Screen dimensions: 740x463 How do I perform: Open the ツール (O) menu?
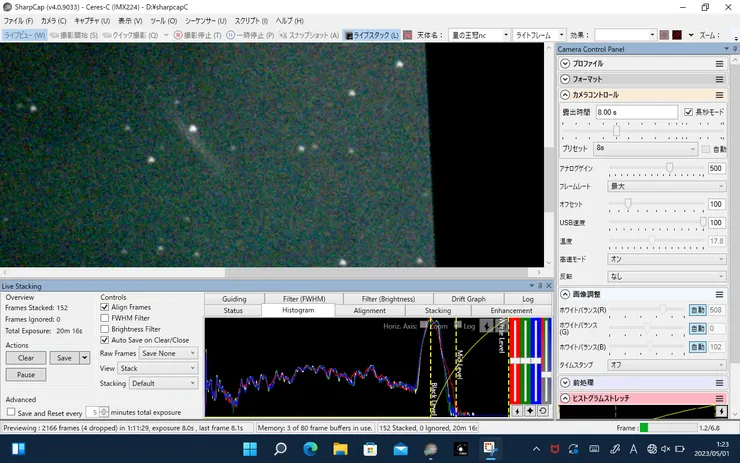point(163,21)
